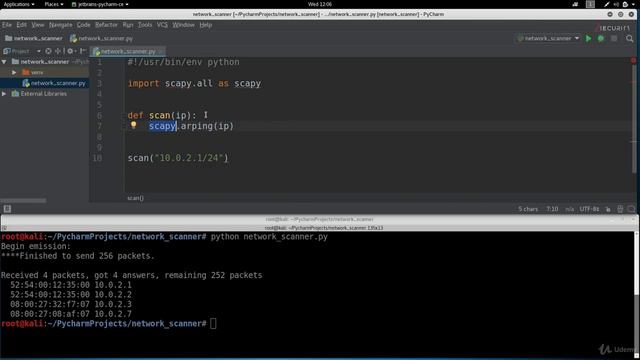The height and width of the screenshot is (360, 640).
Task: Click the 10.0.2.7 IP address in terminal
Action: [113, 314]
